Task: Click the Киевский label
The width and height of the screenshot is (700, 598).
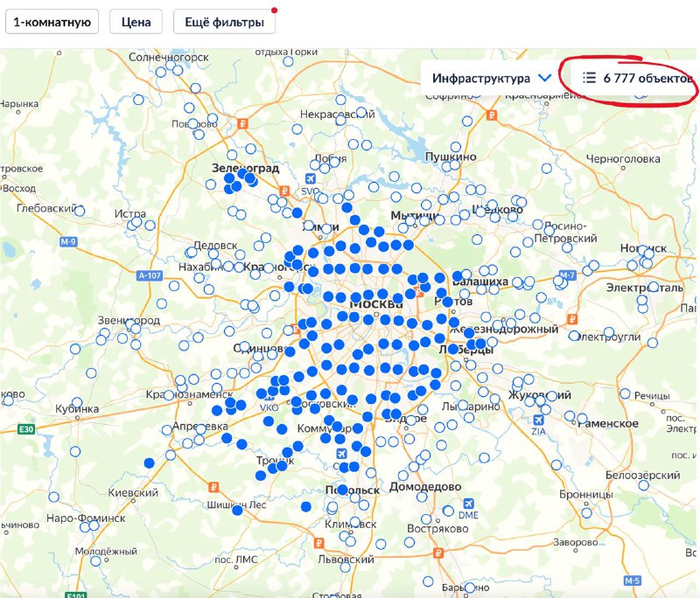Action: click(133, 492)
